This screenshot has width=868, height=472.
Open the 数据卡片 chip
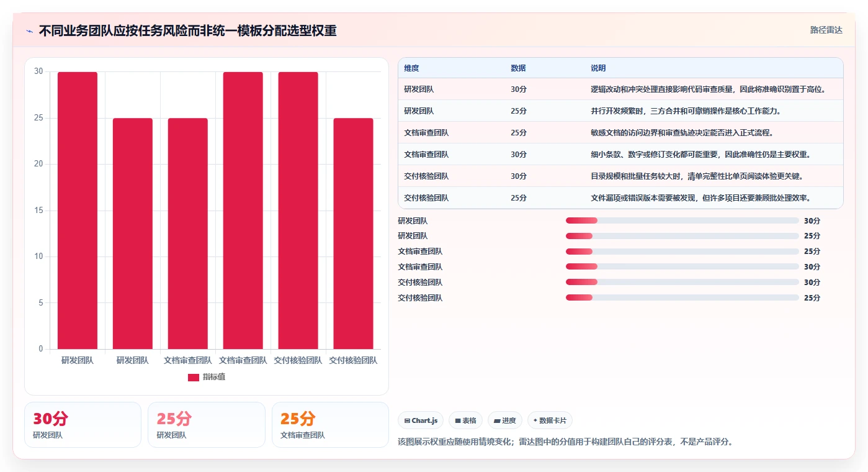click(x=550, y=420)
